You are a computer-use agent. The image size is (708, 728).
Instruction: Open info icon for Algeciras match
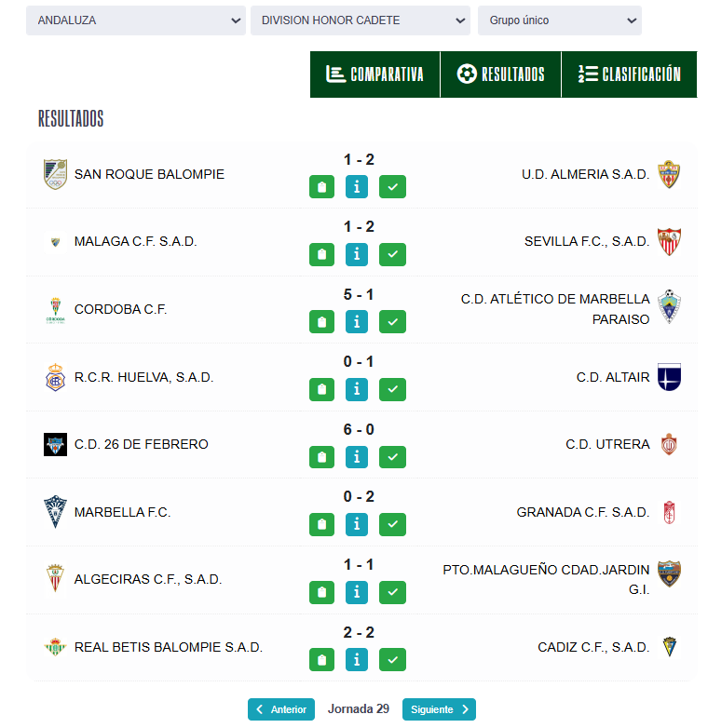coord(357,592)
